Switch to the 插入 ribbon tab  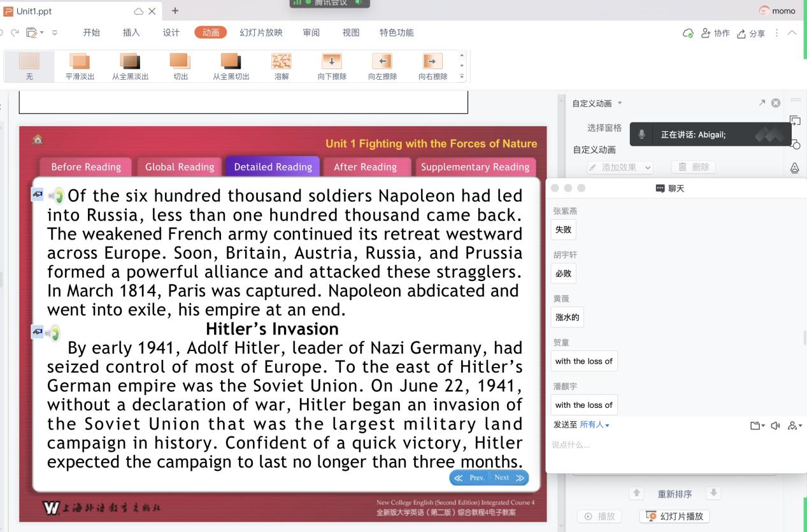131,32
